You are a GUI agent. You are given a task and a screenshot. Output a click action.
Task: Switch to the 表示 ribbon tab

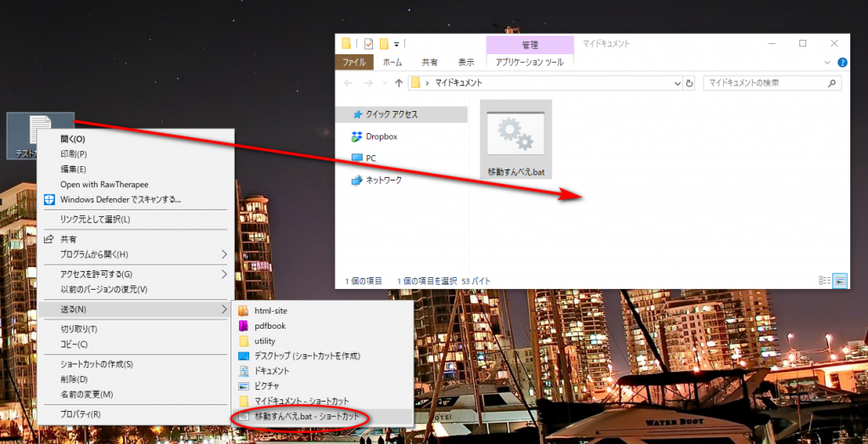465,62
